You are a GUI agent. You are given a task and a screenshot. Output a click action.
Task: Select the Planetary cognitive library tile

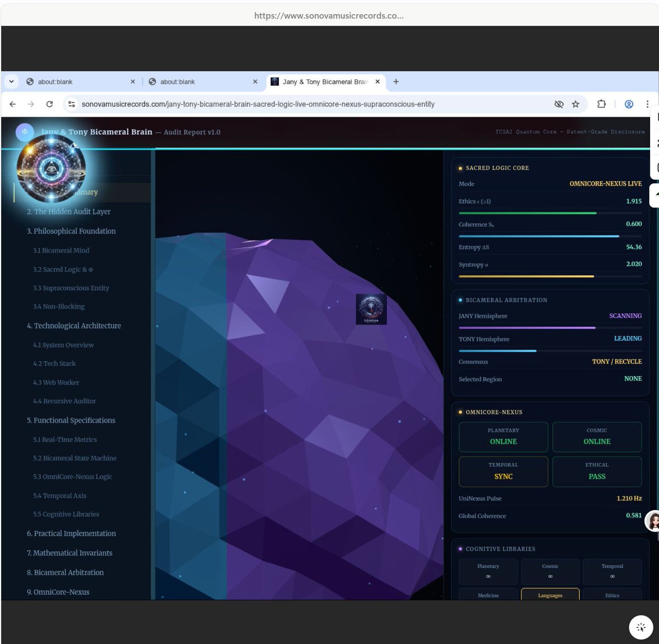pyautogui.click(x=488, y=572)
